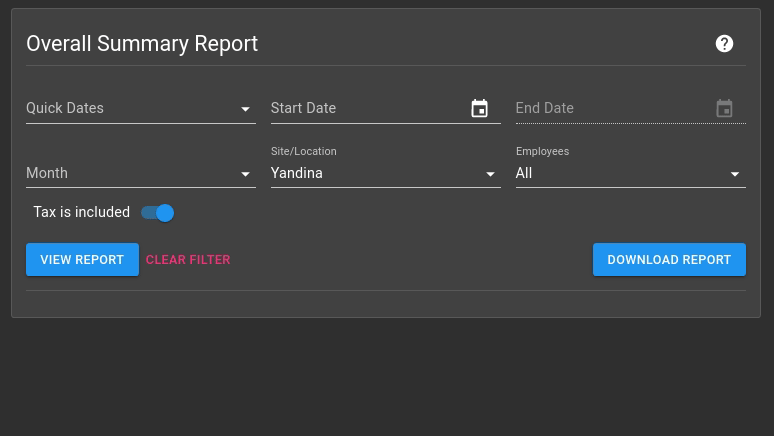Click the small Site/Location field label
Screen dimensions: 774x436
coord(303,152)
